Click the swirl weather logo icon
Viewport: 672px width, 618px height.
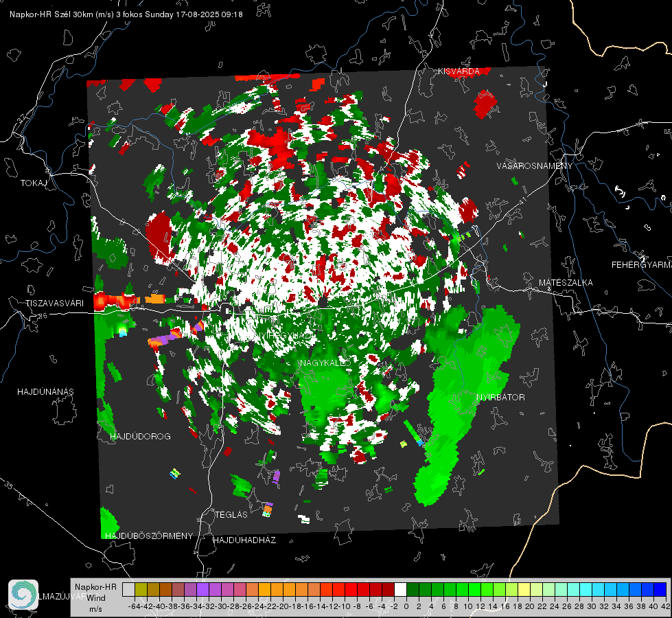click(x=23, y=595)
